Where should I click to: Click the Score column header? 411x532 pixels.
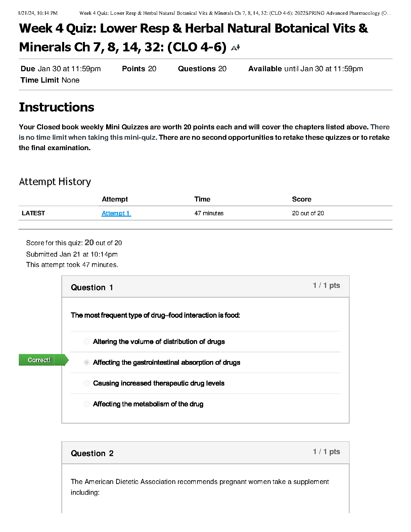pos(301,199)
